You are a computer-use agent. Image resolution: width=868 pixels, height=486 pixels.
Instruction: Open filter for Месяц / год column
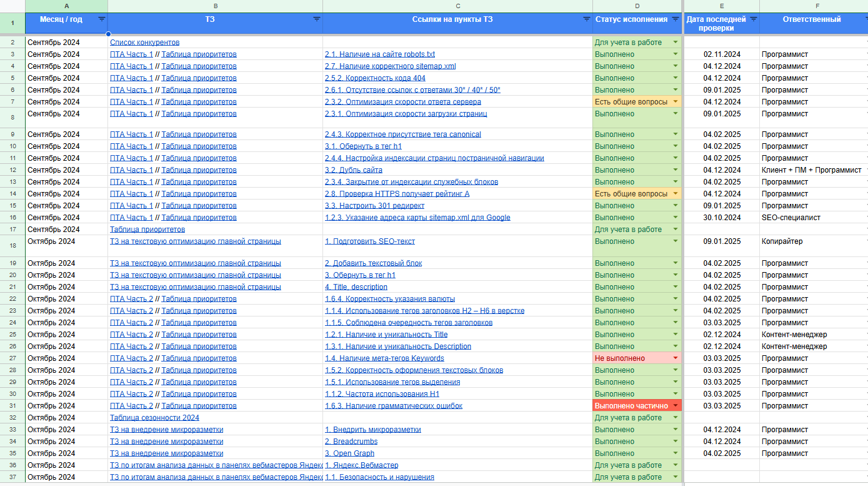[102, 19]
